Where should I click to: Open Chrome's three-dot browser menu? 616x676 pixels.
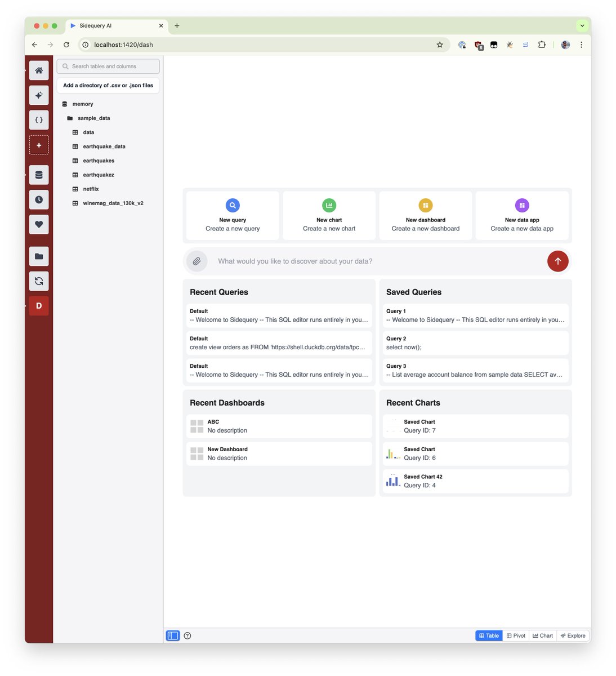[x=582, y=45]
